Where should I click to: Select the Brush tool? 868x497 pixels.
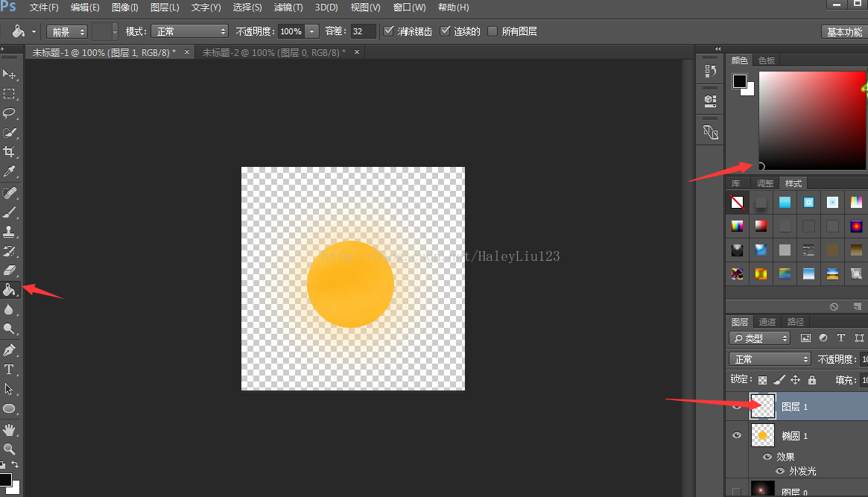[10, 212]
